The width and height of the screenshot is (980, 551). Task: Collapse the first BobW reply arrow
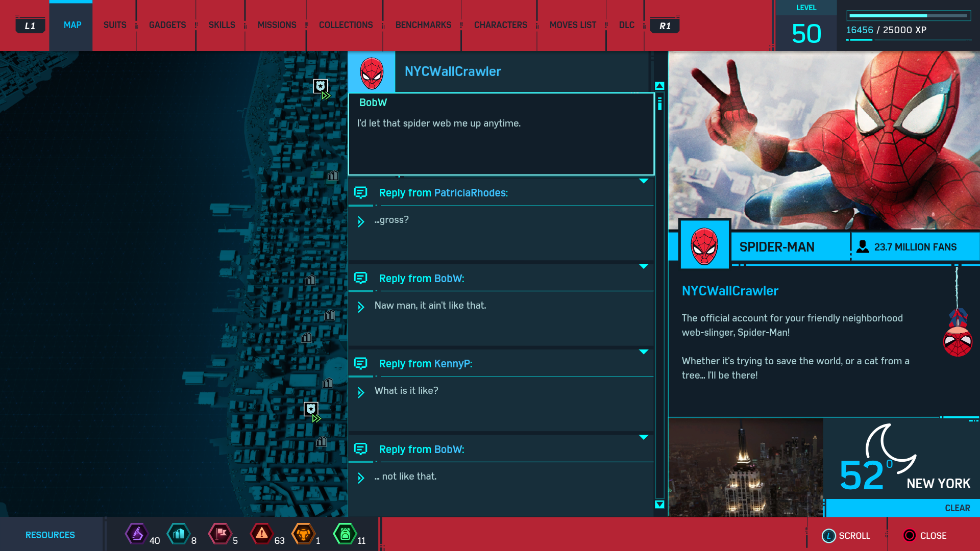tap(644, 266)
